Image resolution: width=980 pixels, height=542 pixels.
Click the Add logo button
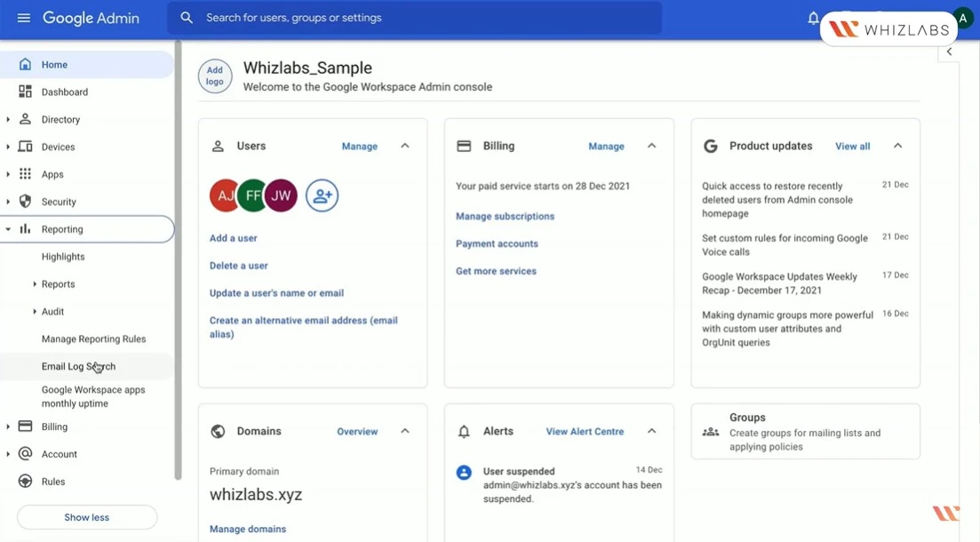point(214,76)
